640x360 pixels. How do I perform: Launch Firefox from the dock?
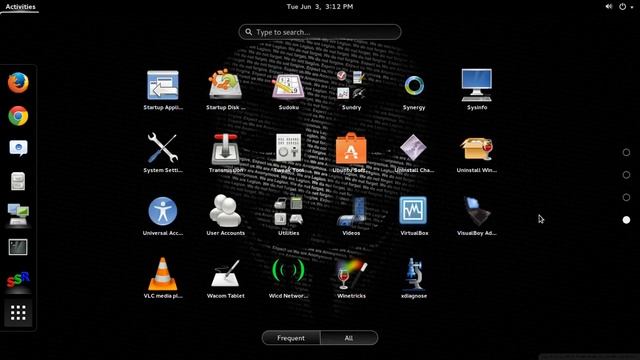18,83
